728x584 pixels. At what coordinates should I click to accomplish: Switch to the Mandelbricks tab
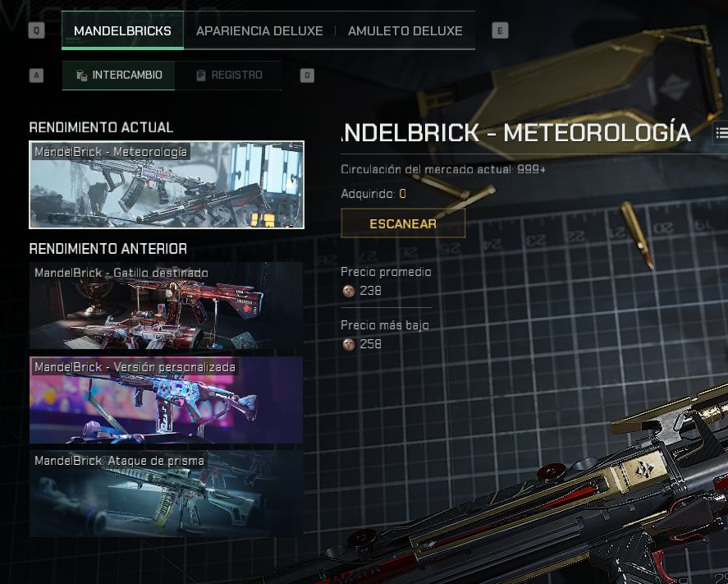(x=122, y=30)
